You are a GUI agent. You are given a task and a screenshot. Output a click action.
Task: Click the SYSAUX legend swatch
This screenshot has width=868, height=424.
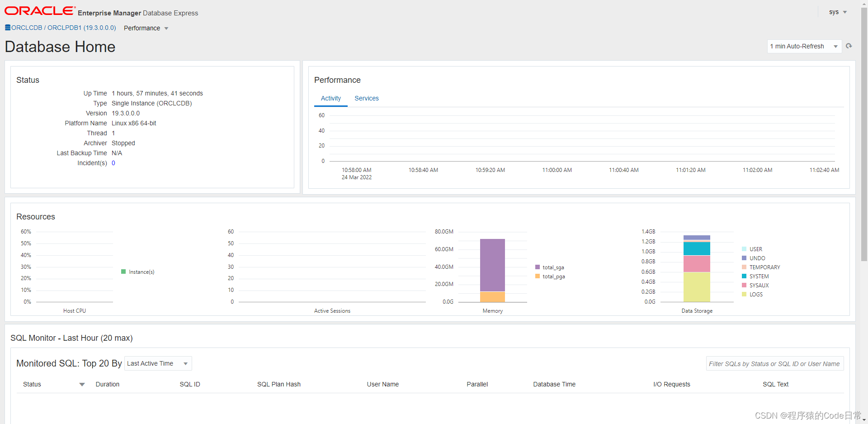[x=744, y=285]
